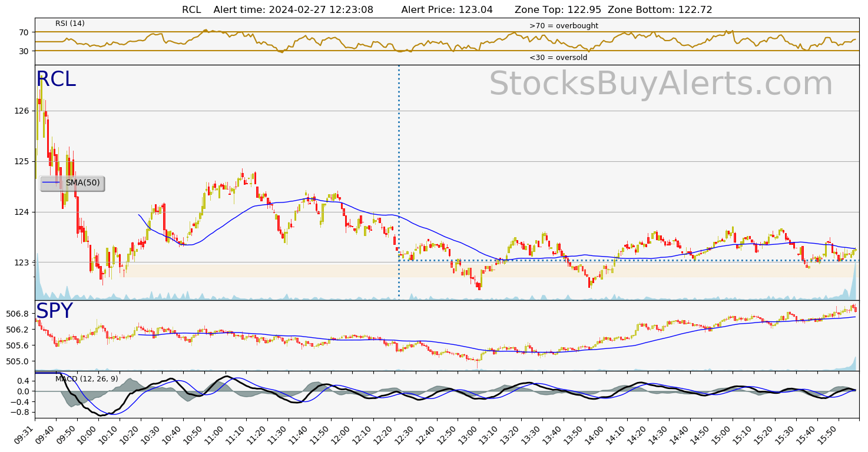This screenshot has height=452, width=868.
Task: Click 'Alert Price: 123.04' in title
Action: tap(447, 9)
